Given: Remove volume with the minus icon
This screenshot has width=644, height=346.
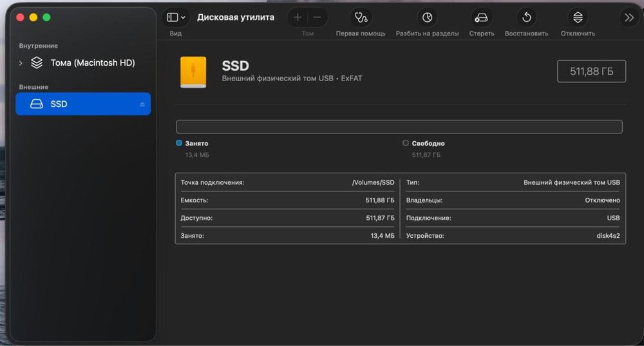Looking at the screenshot, I should point(317,17).
